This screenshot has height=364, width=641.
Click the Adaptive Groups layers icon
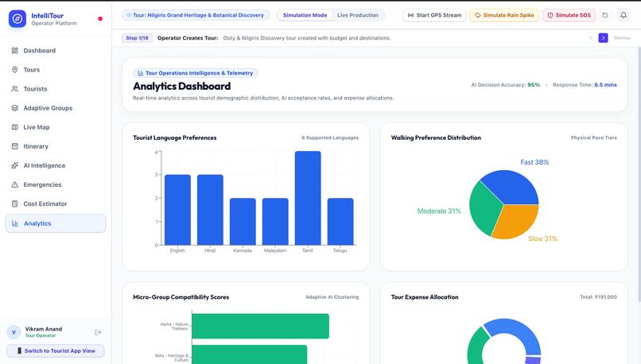[x=15, y=108]
